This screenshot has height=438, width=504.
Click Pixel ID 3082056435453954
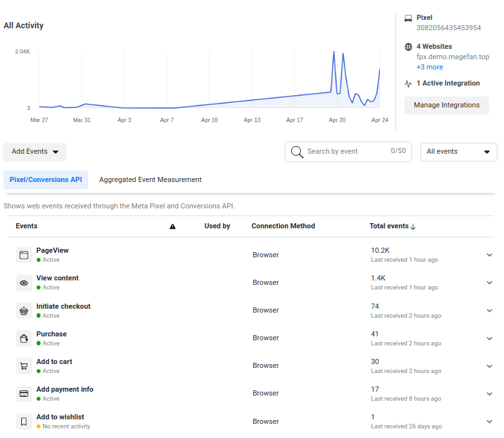(x=449, y=28)
